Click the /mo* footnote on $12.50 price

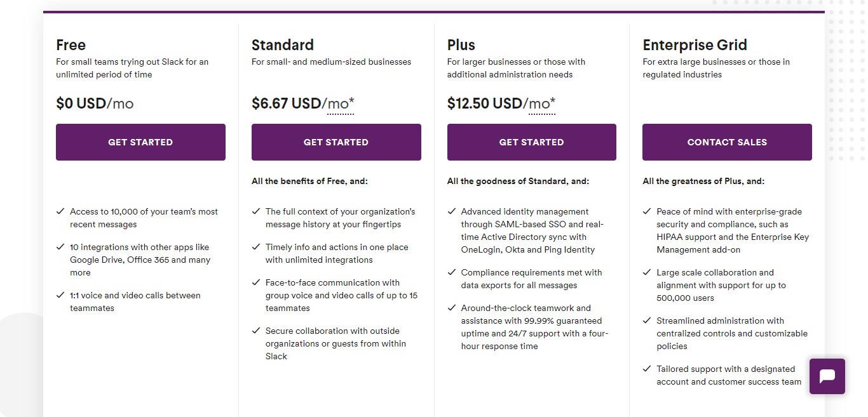[x=541, y=104]
